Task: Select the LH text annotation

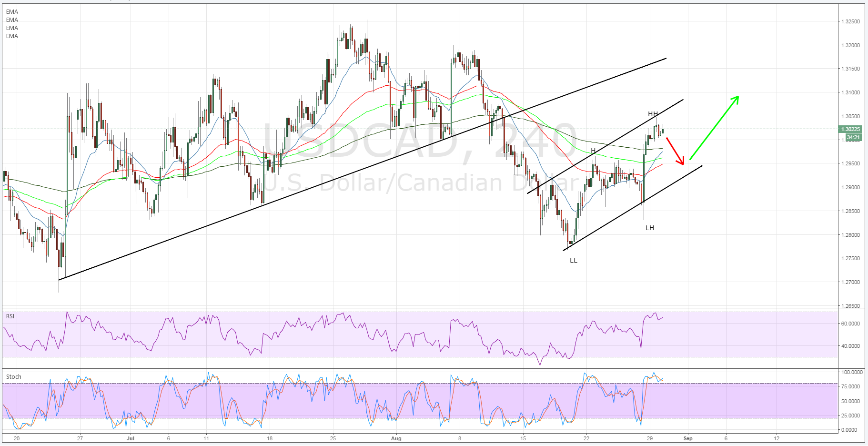Action: click(650, 228)
